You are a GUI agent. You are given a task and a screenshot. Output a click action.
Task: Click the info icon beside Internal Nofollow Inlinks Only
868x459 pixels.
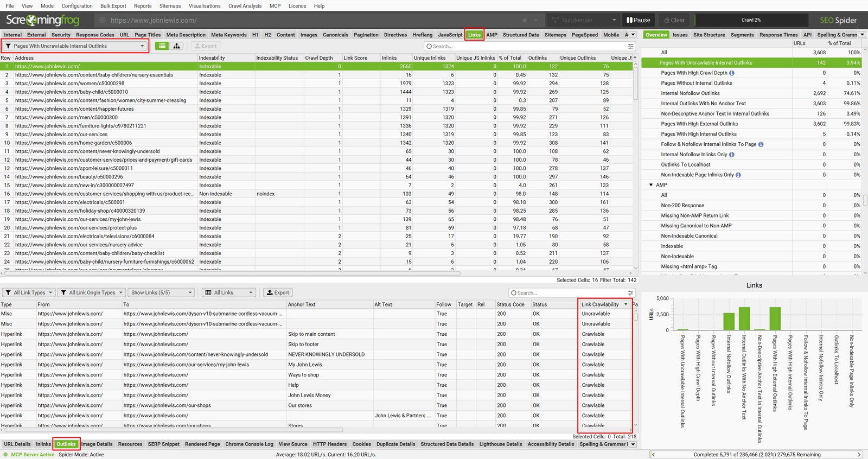pos(732,155)
